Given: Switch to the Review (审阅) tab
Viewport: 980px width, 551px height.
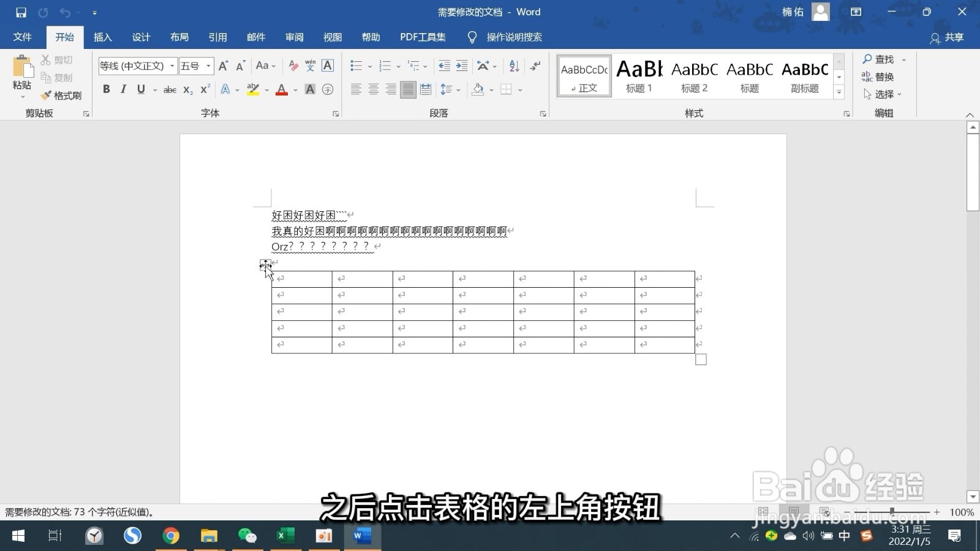Looking at the screenshot, I should click(x=295, y=37).
